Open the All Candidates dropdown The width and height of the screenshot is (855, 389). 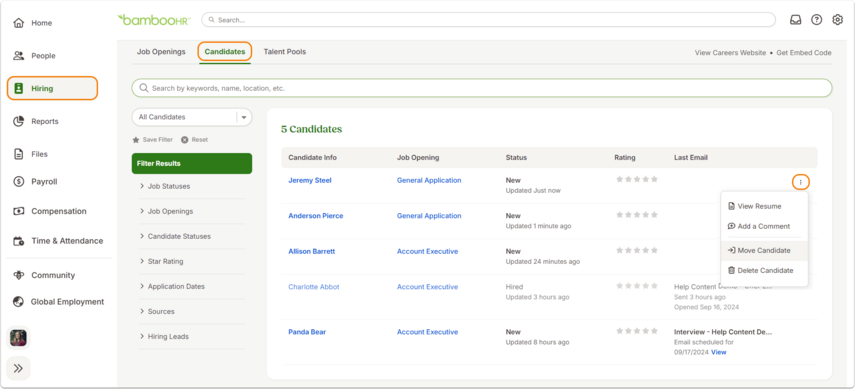click(192, 117)
